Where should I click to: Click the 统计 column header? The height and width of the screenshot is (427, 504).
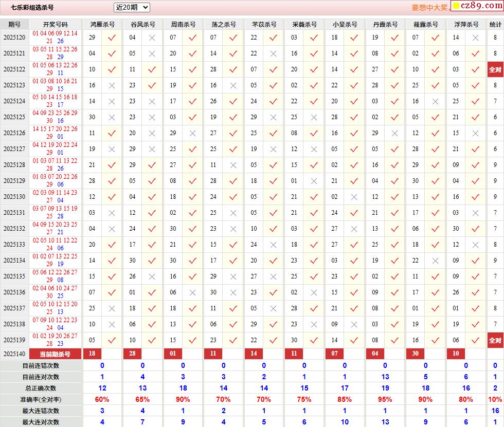click(495, 24)
